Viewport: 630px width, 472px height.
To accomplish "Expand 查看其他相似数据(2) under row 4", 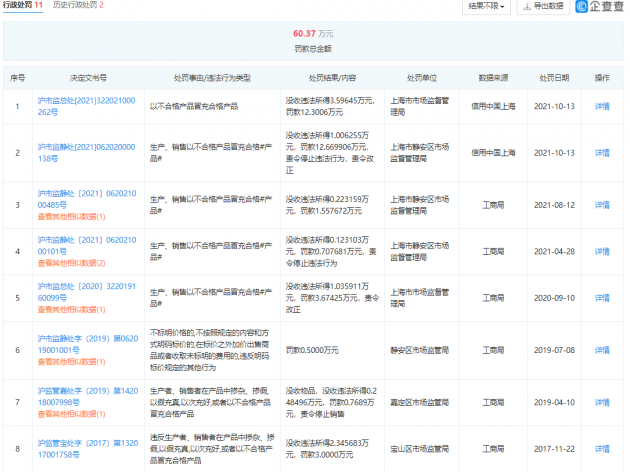I will coord(72,264).
